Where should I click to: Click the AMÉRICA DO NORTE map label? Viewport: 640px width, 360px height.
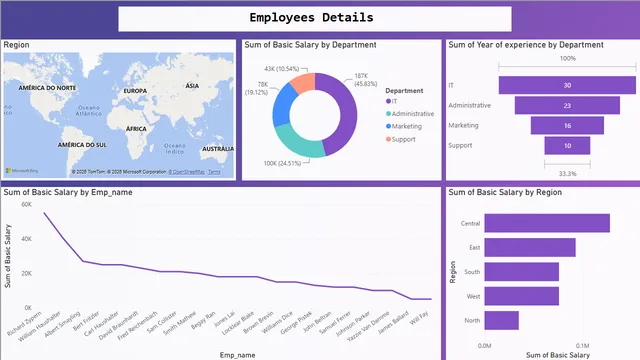[47, 88]
